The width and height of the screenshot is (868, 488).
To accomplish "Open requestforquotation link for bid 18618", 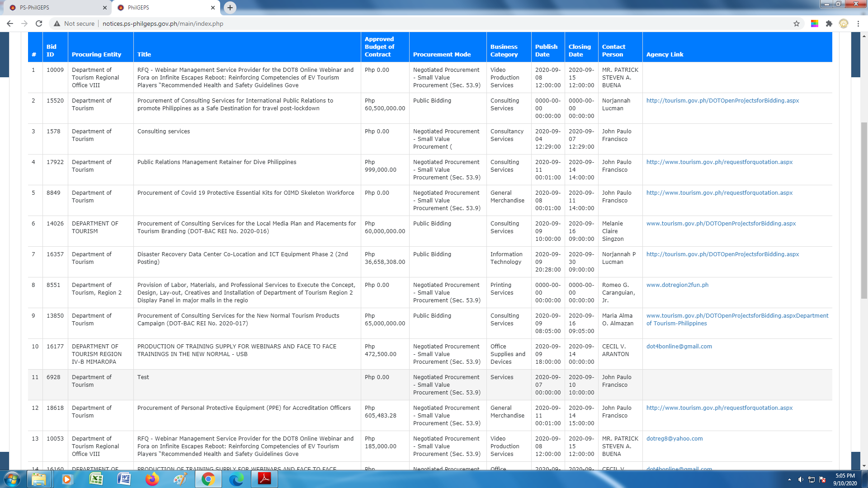I will tap(719, 408).
